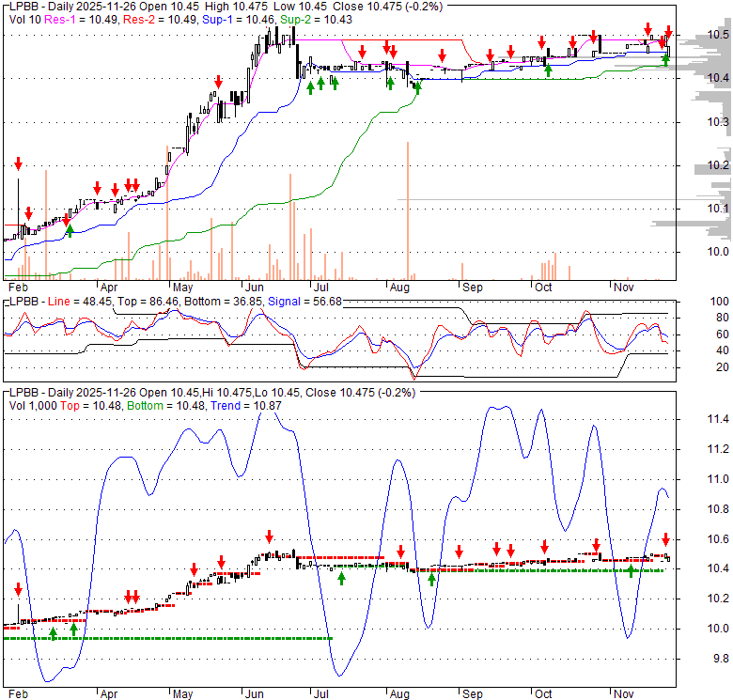733x700 pixels.
Task: Click the green arrow in November on the bottom chart
Action: [632, 570]
